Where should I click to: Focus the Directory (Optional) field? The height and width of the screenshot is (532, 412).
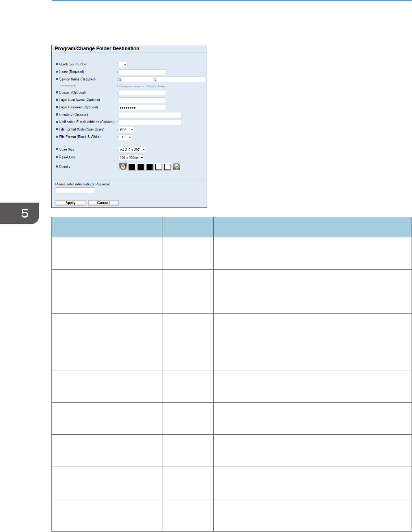tap(150, 115)
